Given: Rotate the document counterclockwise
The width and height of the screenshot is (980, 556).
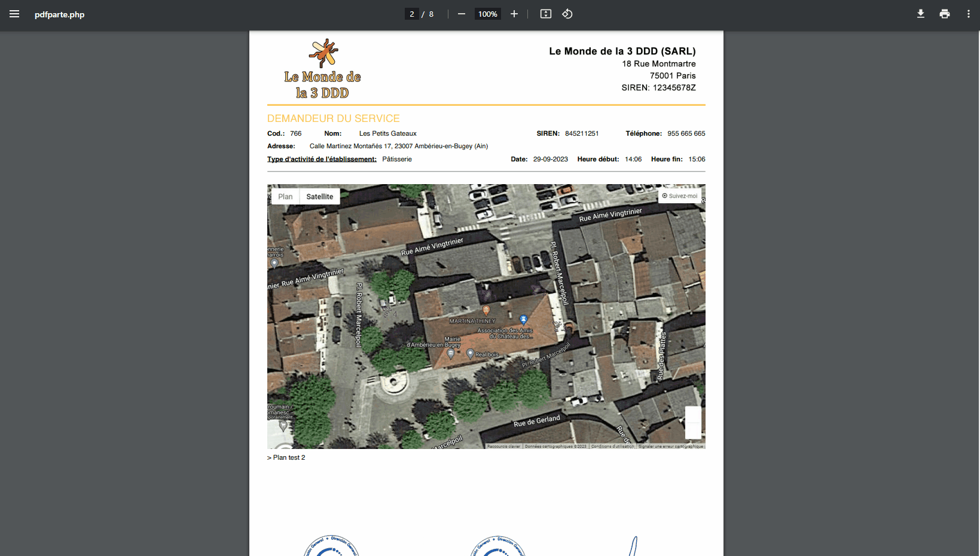Looking at the screenshot, I should [567, 14].
